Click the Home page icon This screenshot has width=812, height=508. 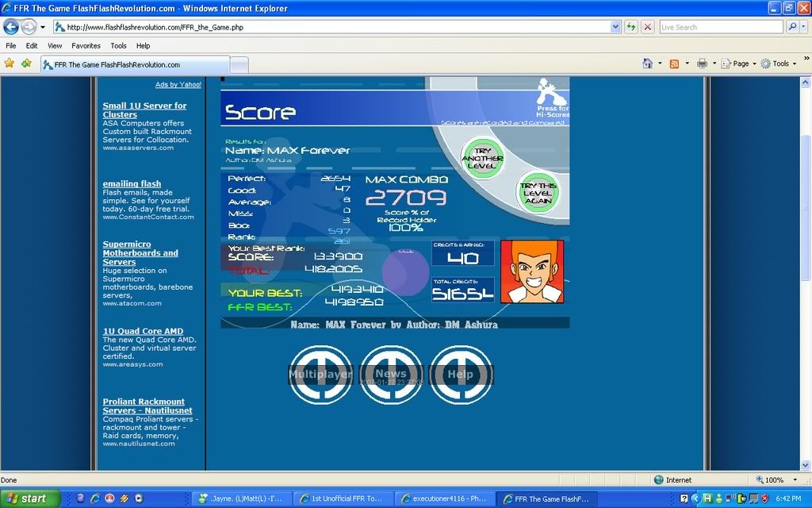[647, 63]
